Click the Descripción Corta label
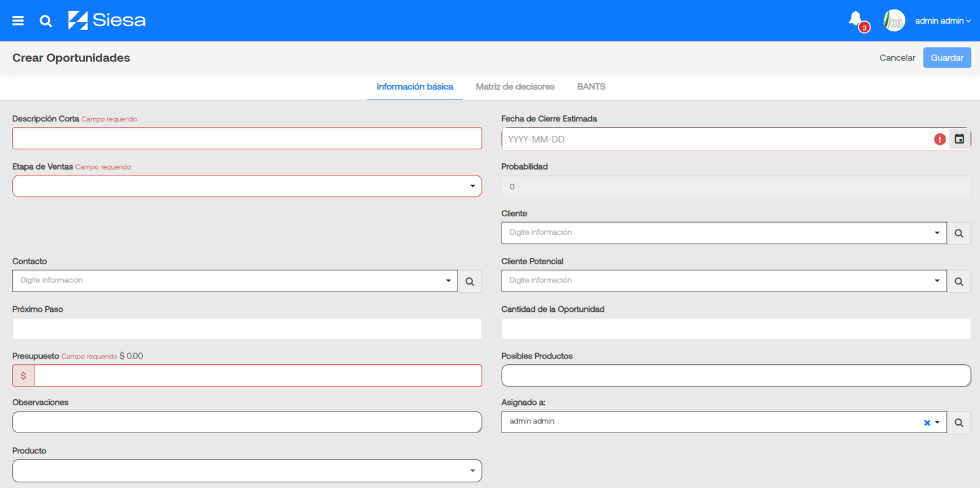 coord(46,119)
